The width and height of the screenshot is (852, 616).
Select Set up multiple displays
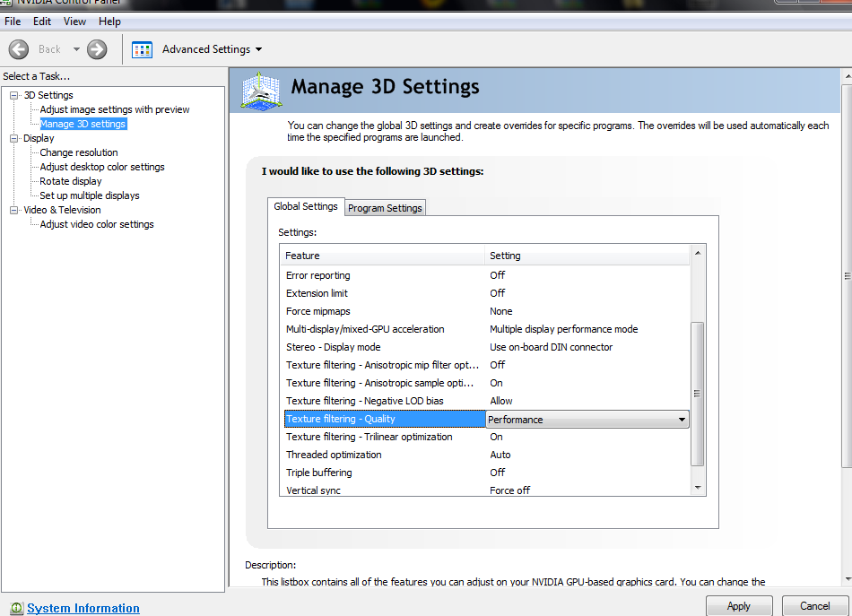click(x=90, y=195)
